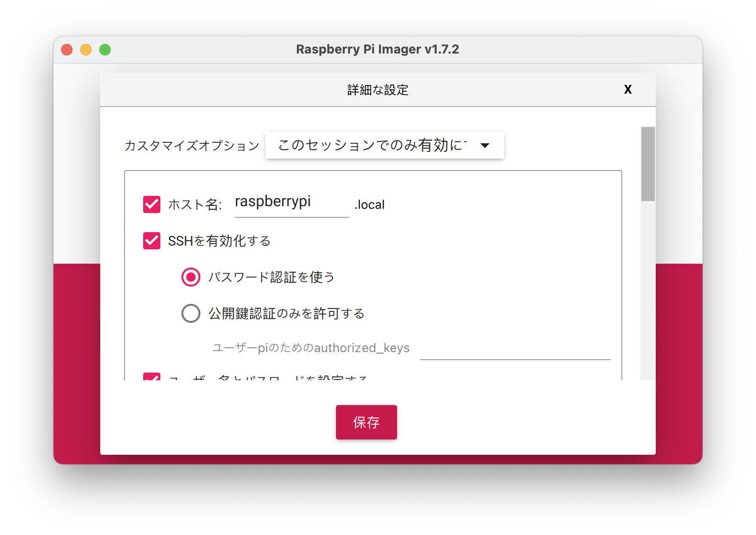This screenshot has width=756, height=535.
Task: Click the settings dialog scrollbar thumb
Action: 648,164
